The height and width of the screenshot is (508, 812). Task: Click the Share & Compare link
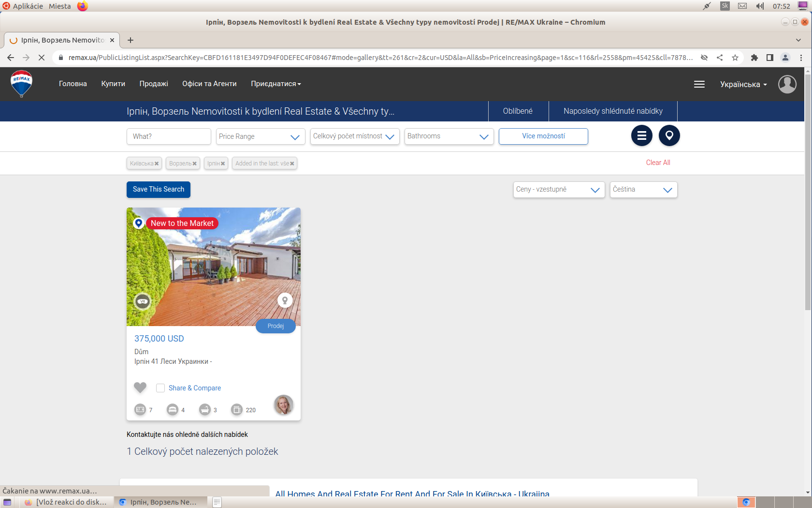195,388
